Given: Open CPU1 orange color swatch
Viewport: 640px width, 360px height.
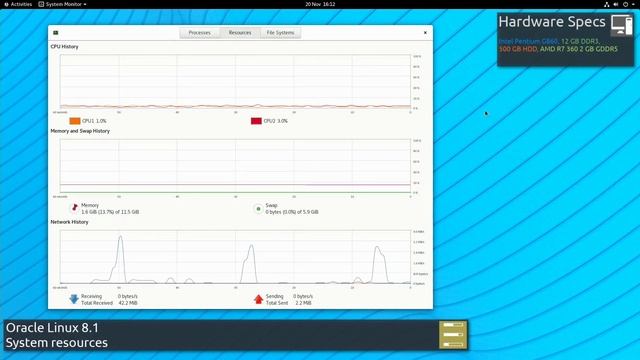Looking at the screenshot, I should click(x=75, y=121).
